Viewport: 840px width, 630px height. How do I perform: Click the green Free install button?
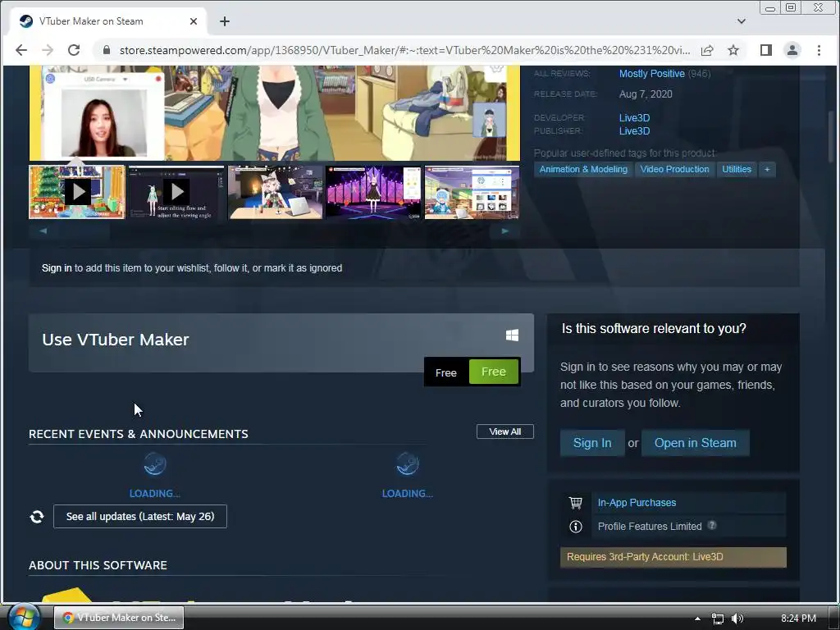tap(493, 372)
